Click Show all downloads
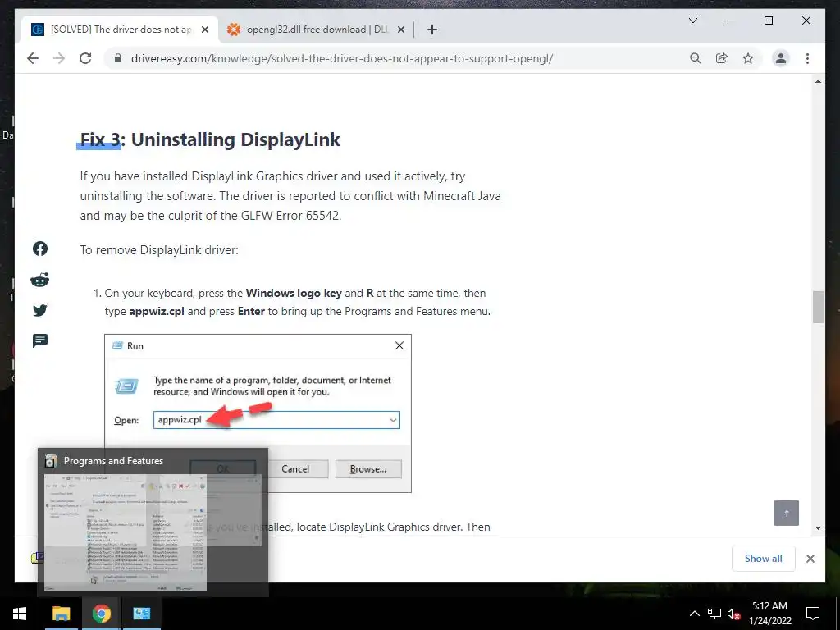This screenshot has height=630, width=840. point(764,558)
